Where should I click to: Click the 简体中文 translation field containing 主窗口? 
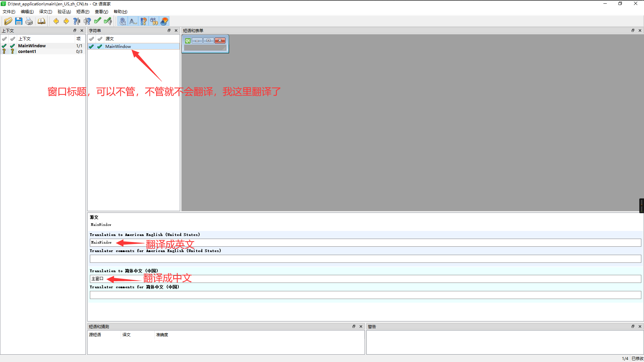pos(365,279)
